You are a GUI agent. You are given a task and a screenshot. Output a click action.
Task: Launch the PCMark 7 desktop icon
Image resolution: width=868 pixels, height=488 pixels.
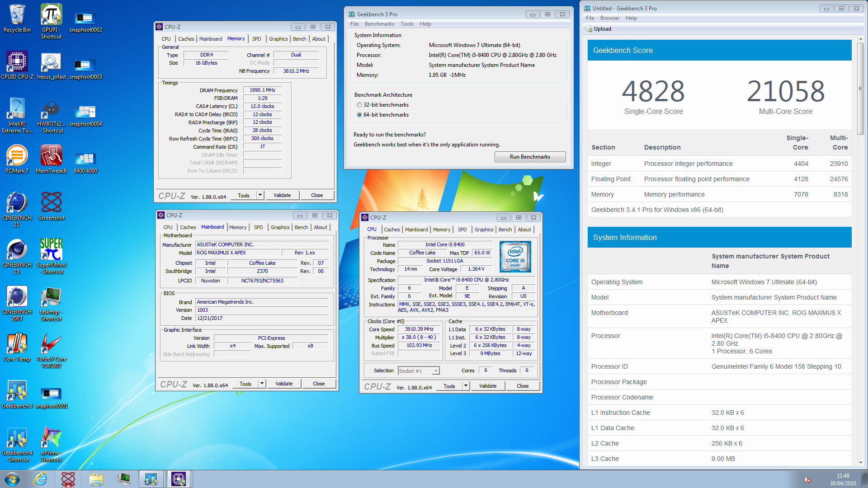(17, 160)
